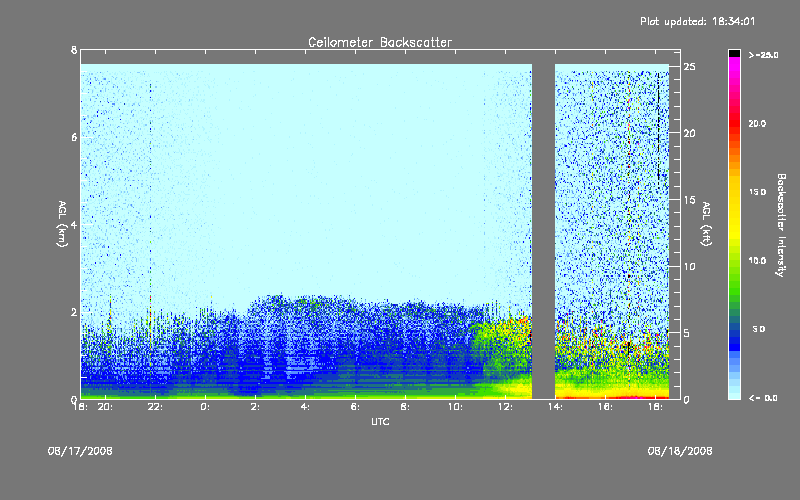
Task: Click the 12: hour label on time axis
Action: [x=505, y=407]
